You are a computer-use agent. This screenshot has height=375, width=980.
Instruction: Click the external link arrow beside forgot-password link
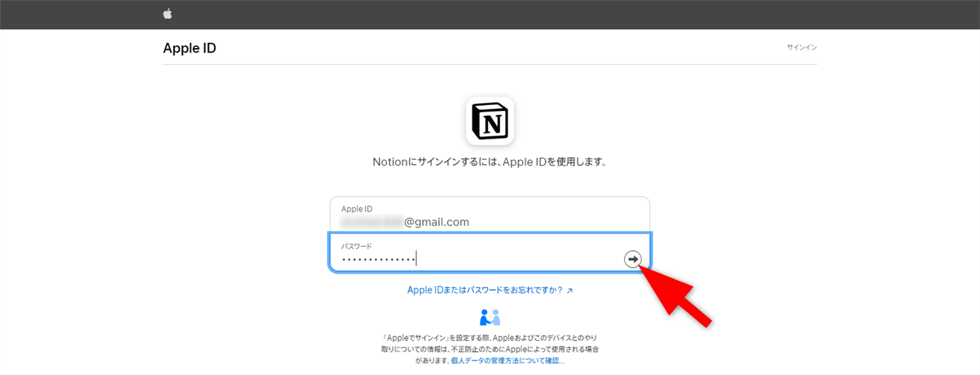coord(569,290)
